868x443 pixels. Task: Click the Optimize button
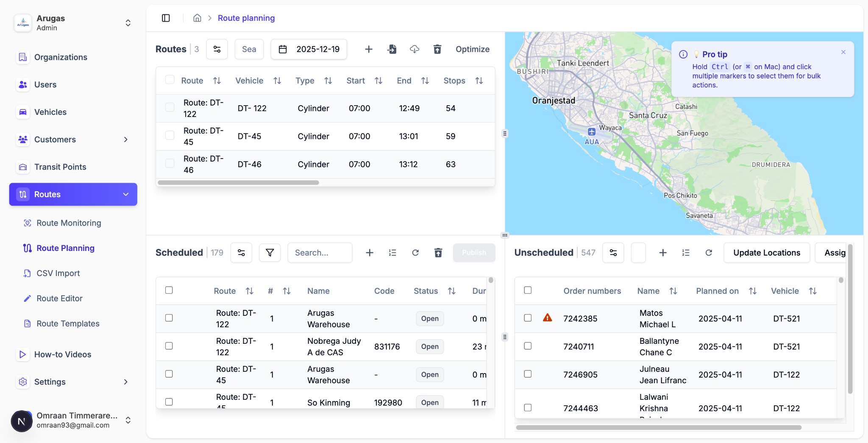(472, 49)
